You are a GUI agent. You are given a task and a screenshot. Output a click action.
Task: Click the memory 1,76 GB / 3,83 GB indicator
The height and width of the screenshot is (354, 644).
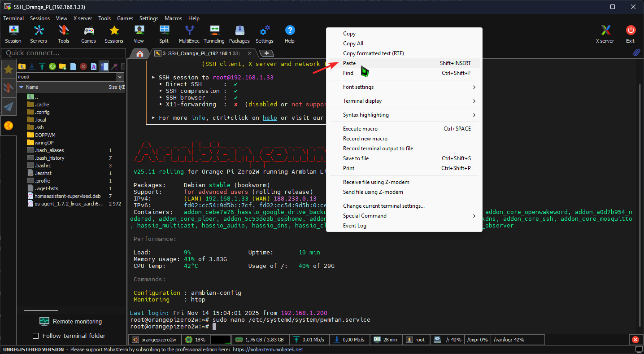(x=261, y=340)
